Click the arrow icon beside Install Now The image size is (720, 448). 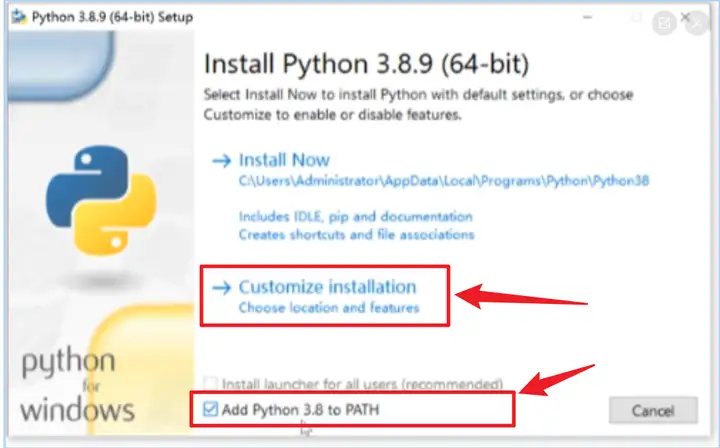coord(221,161)
